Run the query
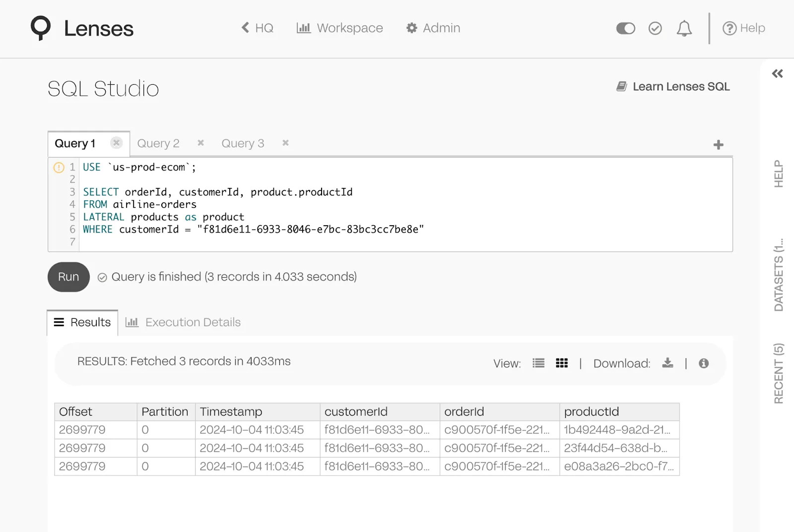Viewport: 794px width, 532px height. coord(68,277)
